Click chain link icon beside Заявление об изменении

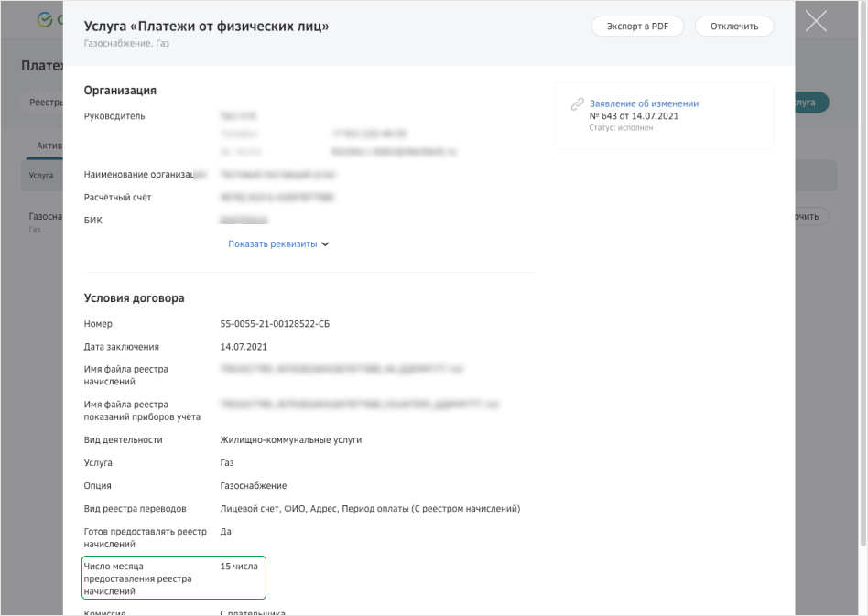577,104
